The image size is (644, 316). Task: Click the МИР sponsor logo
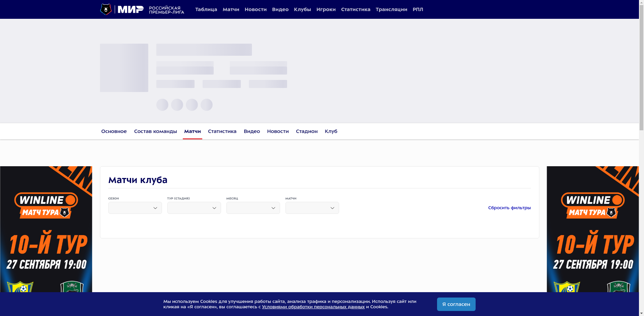coord(130,9)
